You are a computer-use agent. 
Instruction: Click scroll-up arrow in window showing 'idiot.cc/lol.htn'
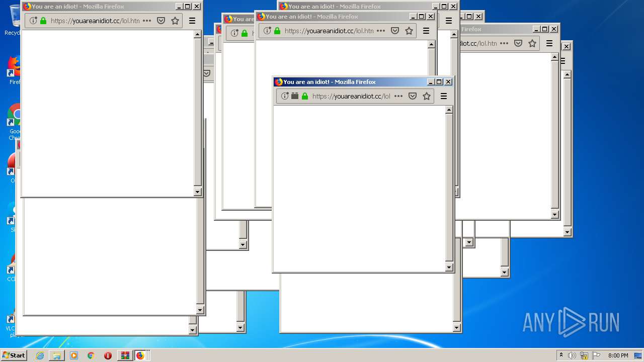[x=555, y=57]
